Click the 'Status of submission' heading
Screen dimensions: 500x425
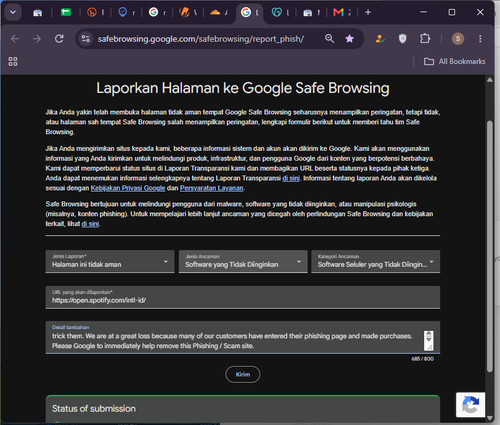click(94, 409)
